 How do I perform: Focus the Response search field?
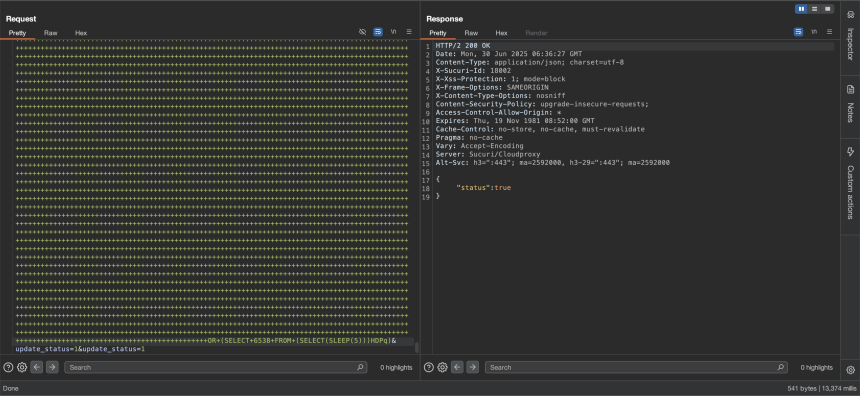click(x=636, y=367)
